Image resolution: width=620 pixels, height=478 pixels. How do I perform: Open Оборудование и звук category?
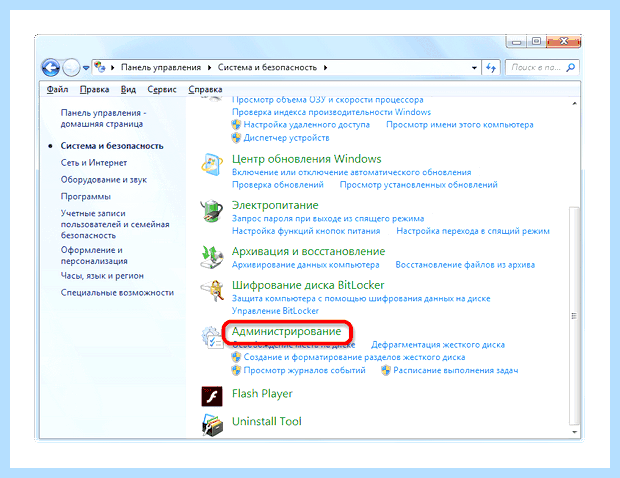104,179
